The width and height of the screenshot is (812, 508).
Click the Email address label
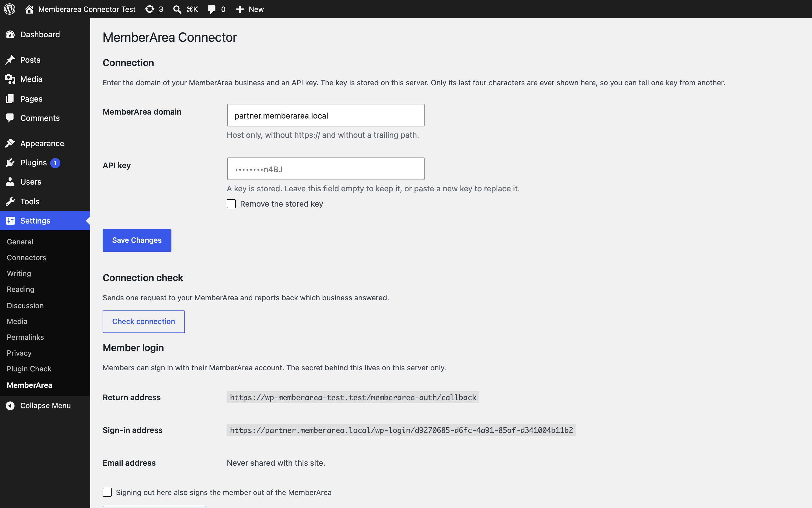(129, 463)
